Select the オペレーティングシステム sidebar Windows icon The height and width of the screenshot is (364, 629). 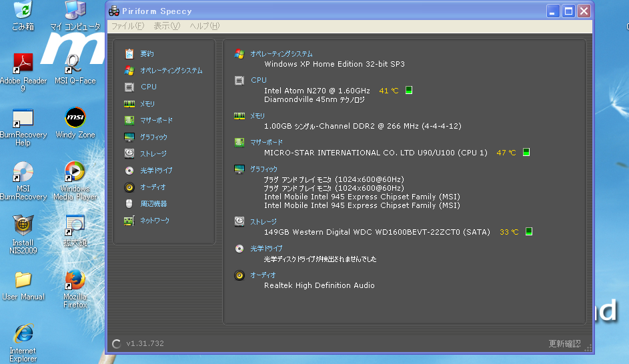click(129, 71)
